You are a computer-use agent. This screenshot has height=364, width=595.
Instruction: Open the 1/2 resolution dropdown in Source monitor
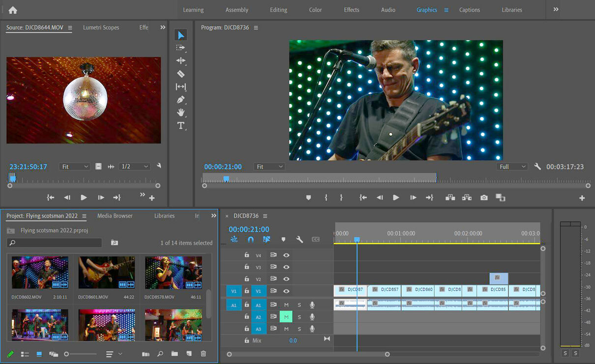click(x=134, y=166)
